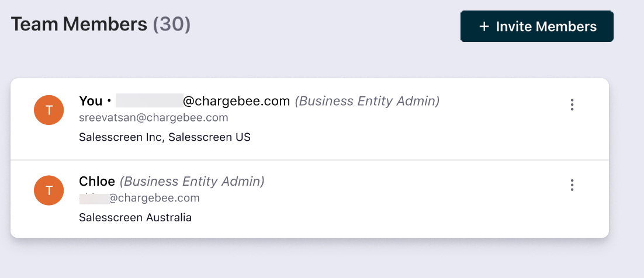Image resolution: width=644 pixels, height=278 pixels.
Task: Click the redacted name in the first row
Action: click(149, 102)
